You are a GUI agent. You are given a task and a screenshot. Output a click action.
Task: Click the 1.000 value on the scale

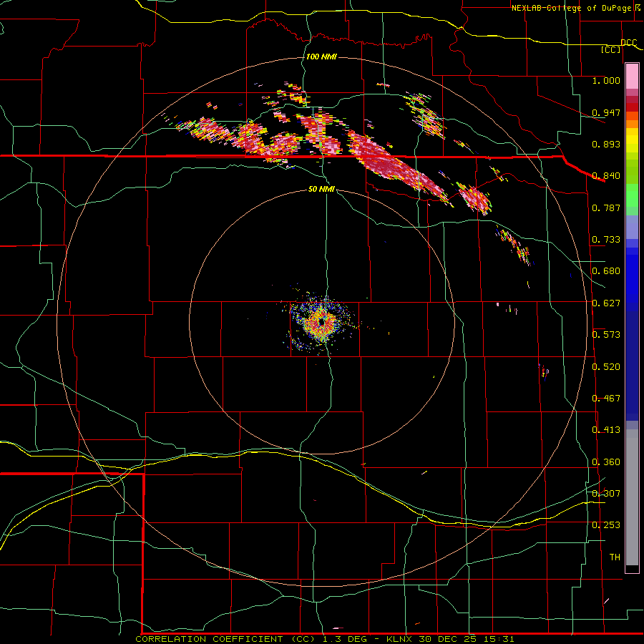point(606,80)
